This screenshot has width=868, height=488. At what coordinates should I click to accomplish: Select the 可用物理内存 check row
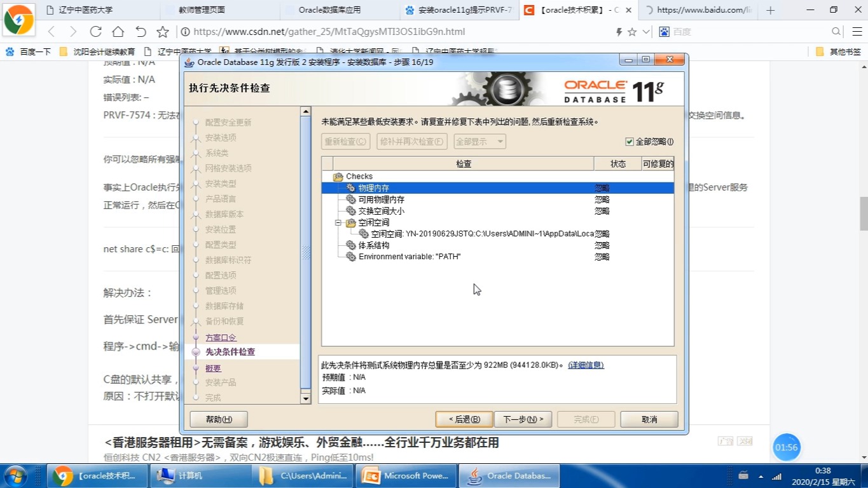pyautogui.click(x=497, y=200)
